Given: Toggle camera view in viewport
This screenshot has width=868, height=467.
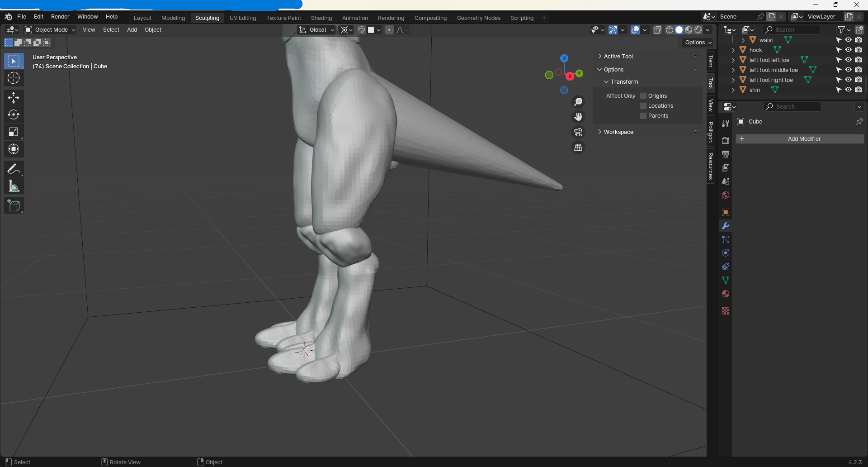Looking at the screenshot, I should tap(578, 132).
